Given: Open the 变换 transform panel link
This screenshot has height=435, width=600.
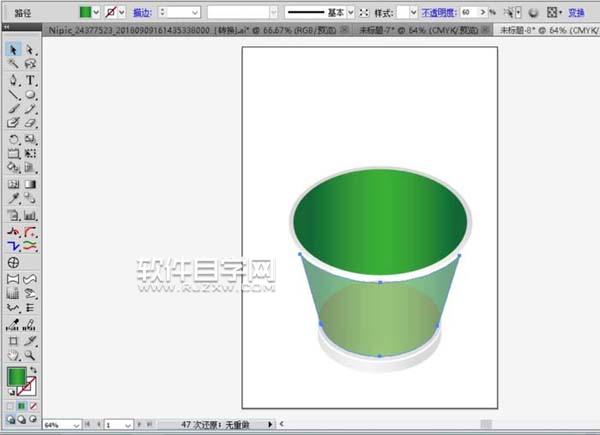Looking at the screenshot, I should pyautogui.click(x=576, y=13).
